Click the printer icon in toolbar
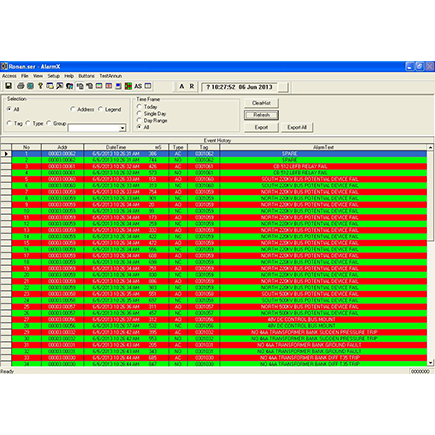 20,86
